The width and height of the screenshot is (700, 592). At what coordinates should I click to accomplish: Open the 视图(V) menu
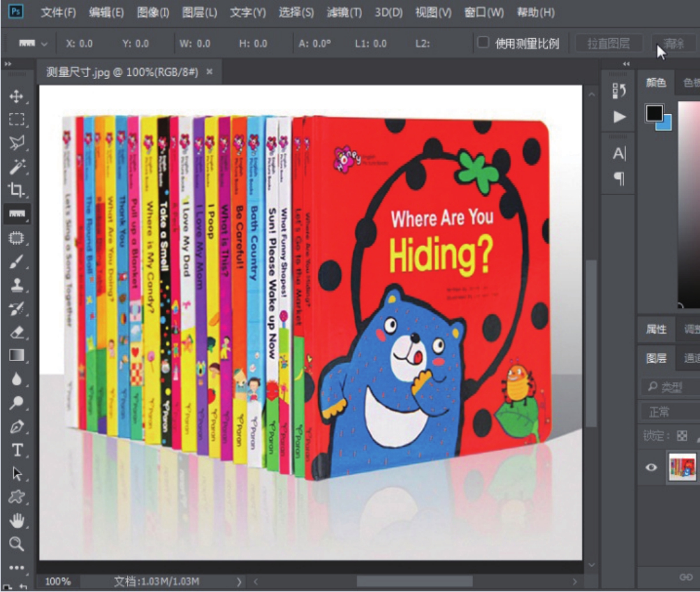(x=434, y=12)
